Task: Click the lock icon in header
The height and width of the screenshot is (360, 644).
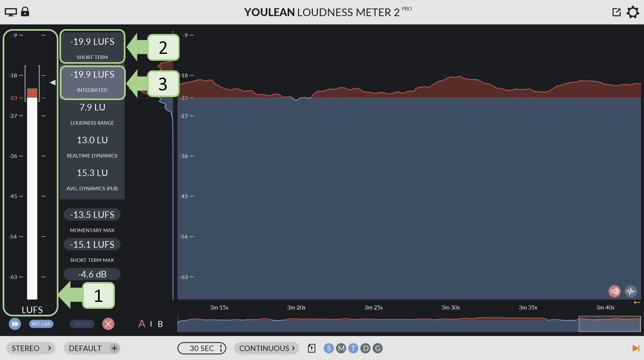Action: [25, 12]
